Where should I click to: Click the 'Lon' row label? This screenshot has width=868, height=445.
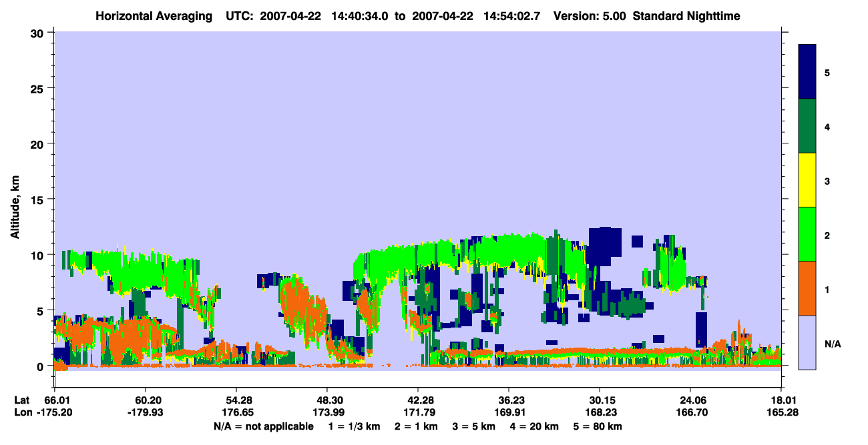click(x=22, y=413)
